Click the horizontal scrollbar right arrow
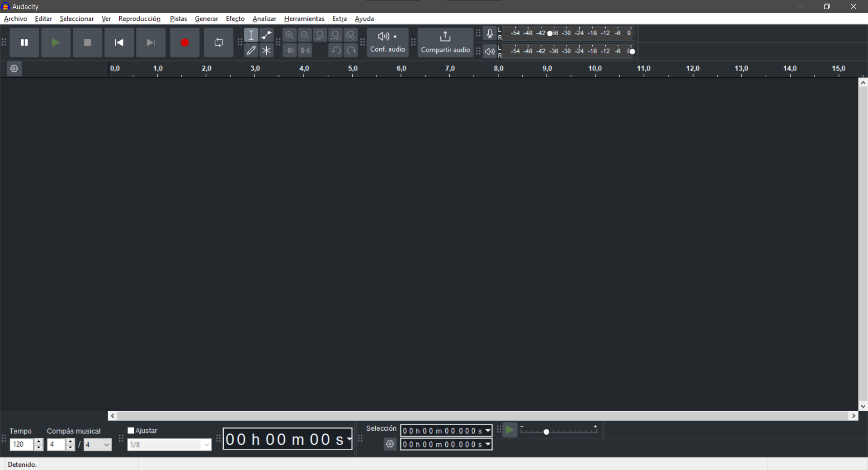This screenshot has width=868, height=470. point(854,416)
